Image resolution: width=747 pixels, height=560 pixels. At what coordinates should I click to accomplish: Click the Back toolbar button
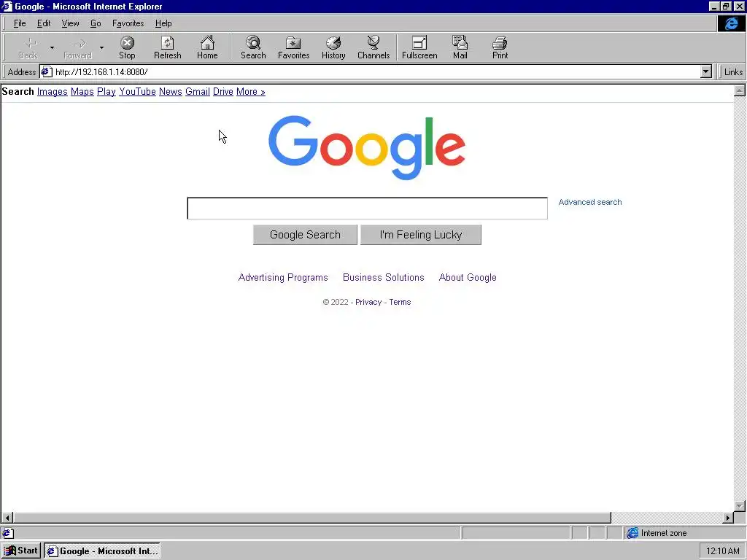(28, 47)
